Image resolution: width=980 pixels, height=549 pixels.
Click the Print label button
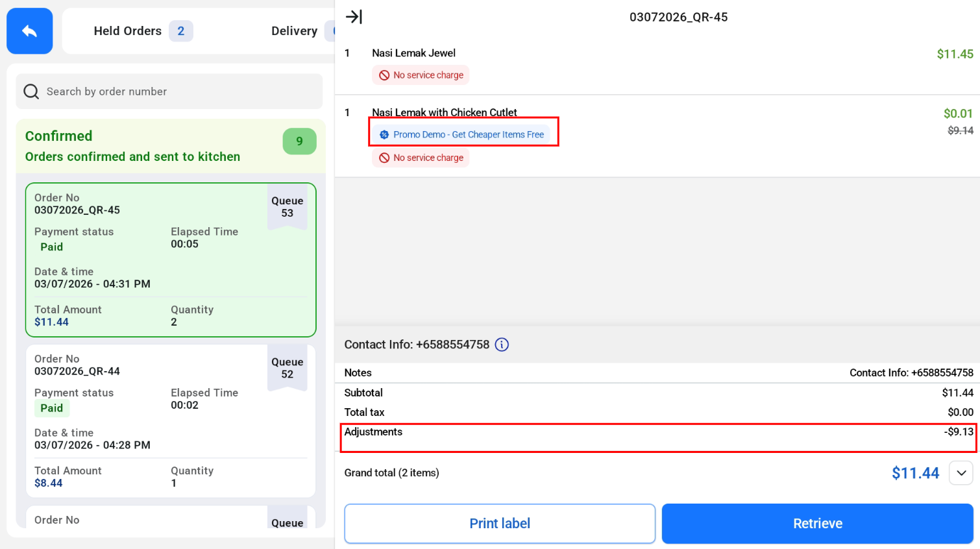[x=500, y=524]
